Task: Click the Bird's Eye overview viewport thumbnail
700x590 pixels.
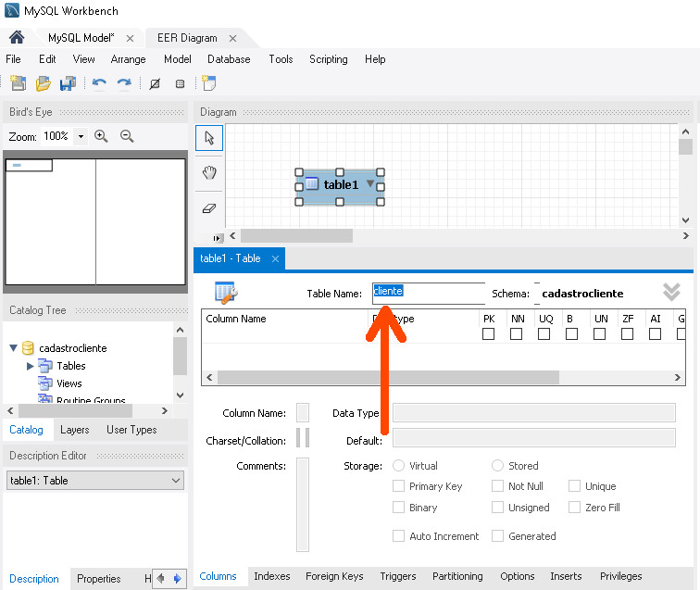Action: [29, 165]
